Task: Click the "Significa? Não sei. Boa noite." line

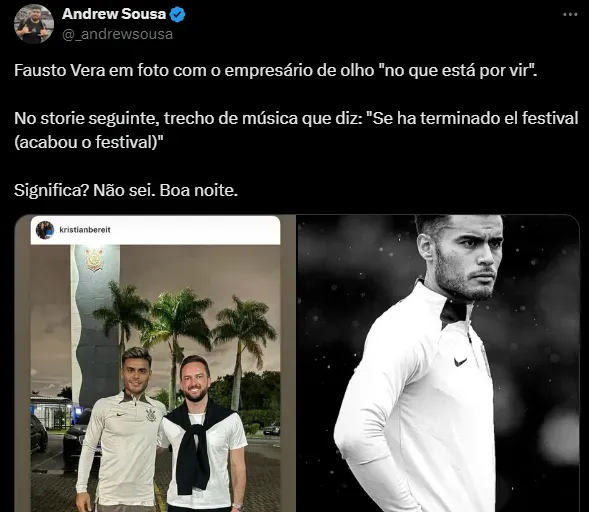Action: click(x=126, y=190)
